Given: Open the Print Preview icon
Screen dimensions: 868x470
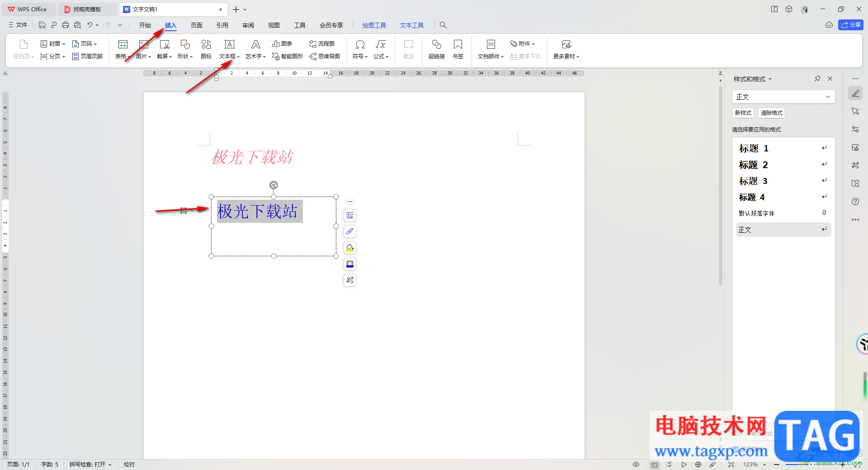Looking at the screenshot, I should (77, 25).
